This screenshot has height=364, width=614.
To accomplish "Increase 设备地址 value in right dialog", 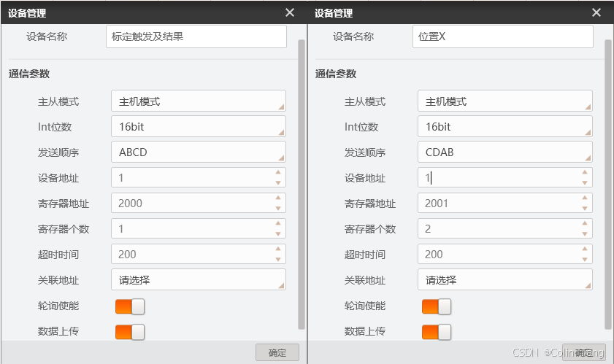I will (585, 172).
